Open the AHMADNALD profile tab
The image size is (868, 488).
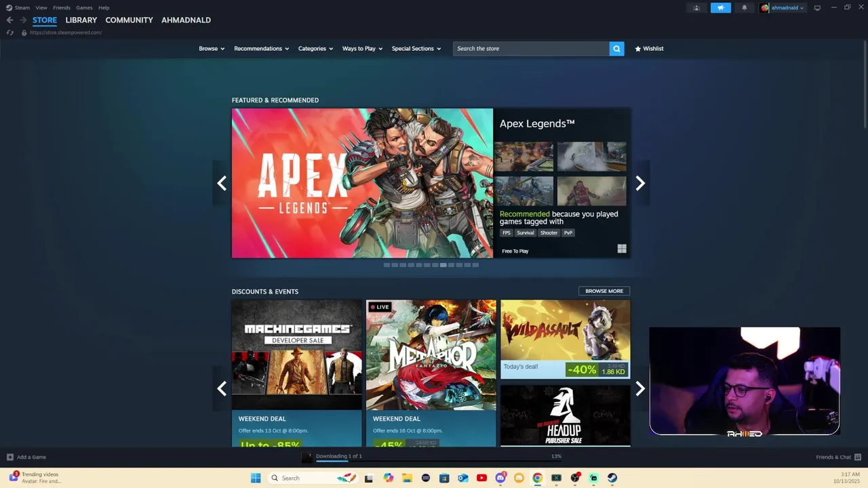point(186,20)
